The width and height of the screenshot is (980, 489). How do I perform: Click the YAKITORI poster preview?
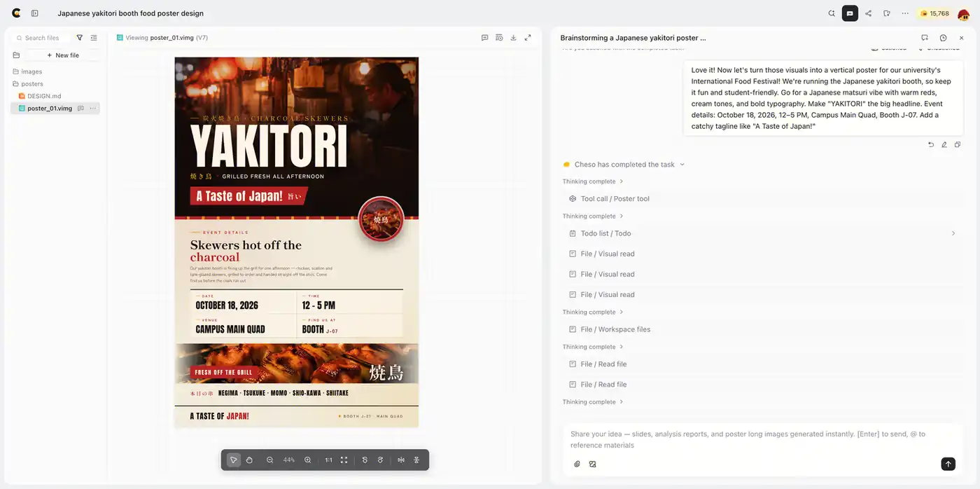click(297, 242)
